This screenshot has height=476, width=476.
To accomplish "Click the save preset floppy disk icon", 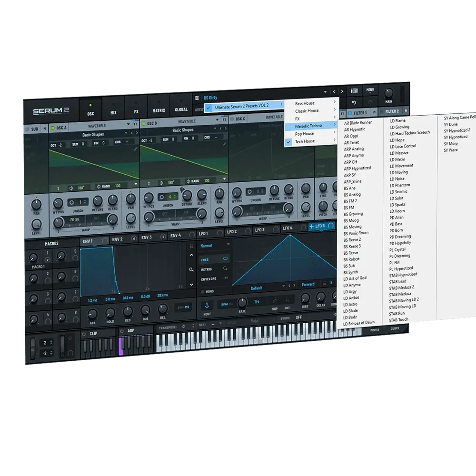I will tap(197, 98).
